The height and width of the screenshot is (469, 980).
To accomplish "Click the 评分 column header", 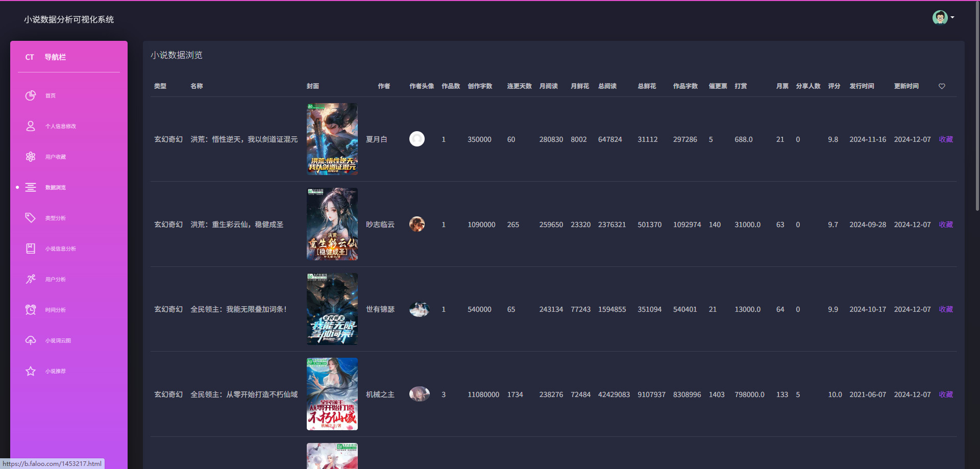I will (834, 86).
